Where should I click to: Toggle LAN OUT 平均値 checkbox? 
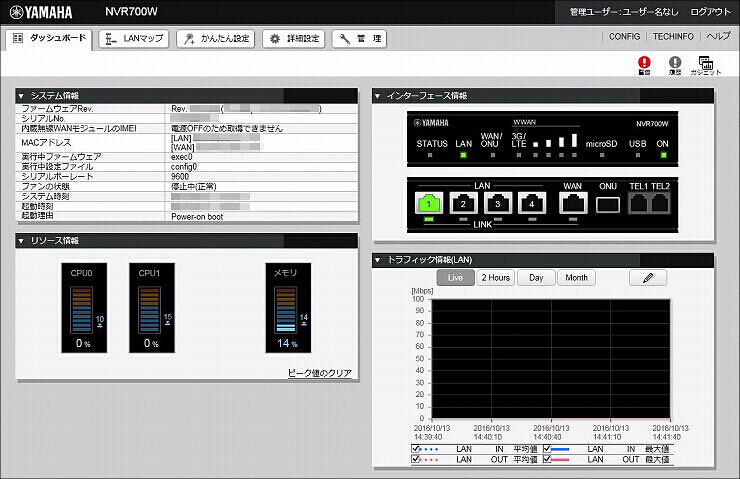tap(416, 459)
